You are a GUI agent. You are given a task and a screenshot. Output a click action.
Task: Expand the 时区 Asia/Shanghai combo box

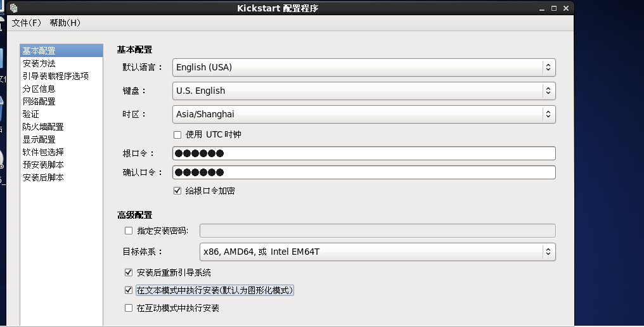364,114
